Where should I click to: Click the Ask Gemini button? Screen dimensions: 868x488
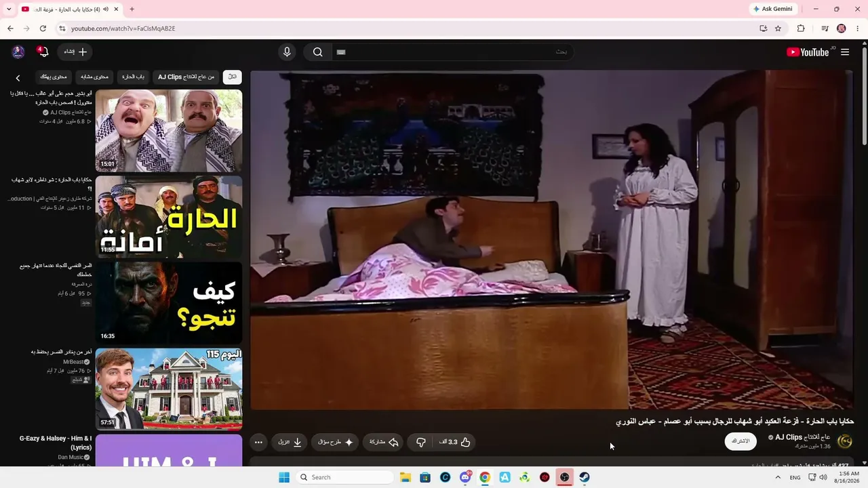click(x=772, y=9)
